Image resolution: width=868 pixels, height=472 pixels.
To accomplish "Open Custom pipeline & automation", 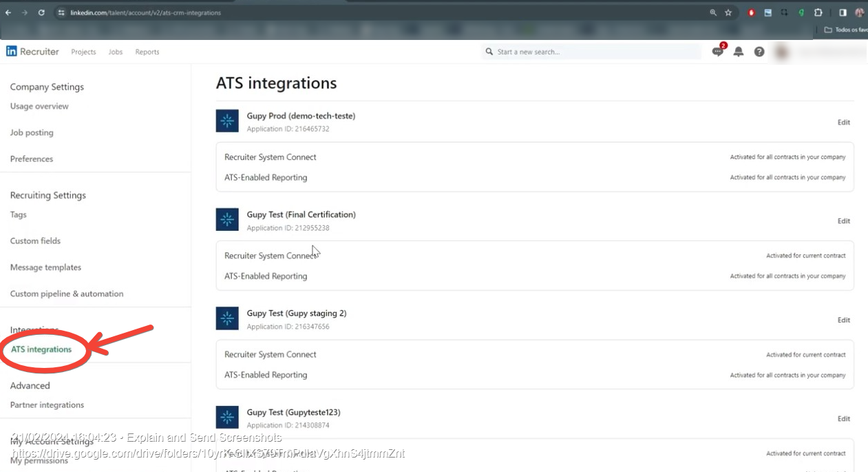I will [x=67, y=294].
